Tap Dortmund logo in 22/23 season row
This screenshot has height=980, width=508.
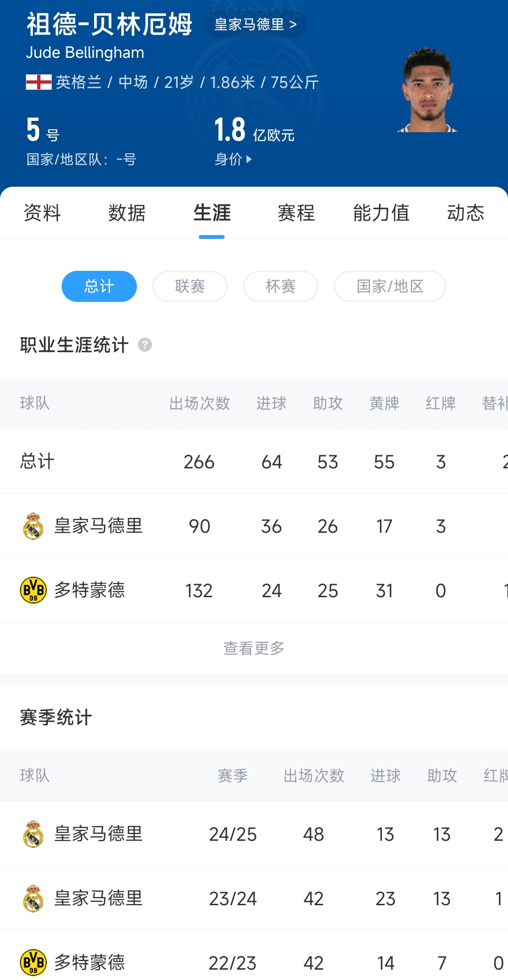click(33, 962)
